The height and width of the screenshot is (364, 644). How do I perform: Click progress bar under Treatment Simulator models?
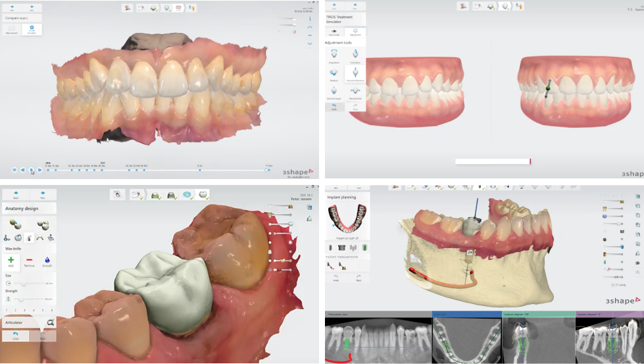pyautogui.click(x=493, y=161)
